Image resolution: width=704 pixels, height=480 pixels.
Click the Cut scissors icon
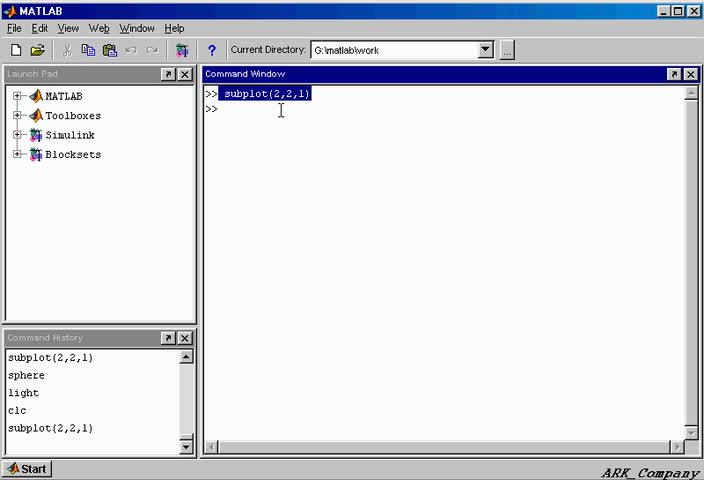tap(67, 50)
